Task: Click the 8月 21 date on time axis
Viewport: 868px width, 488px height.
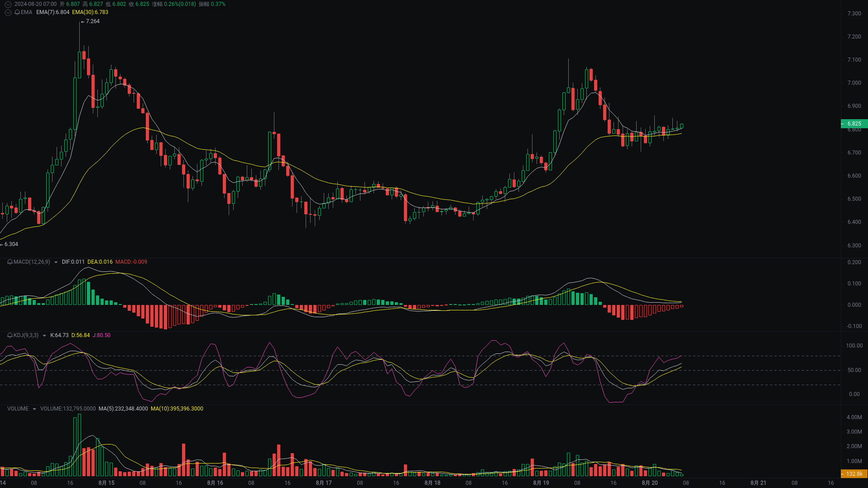Action: click(758, 483)
